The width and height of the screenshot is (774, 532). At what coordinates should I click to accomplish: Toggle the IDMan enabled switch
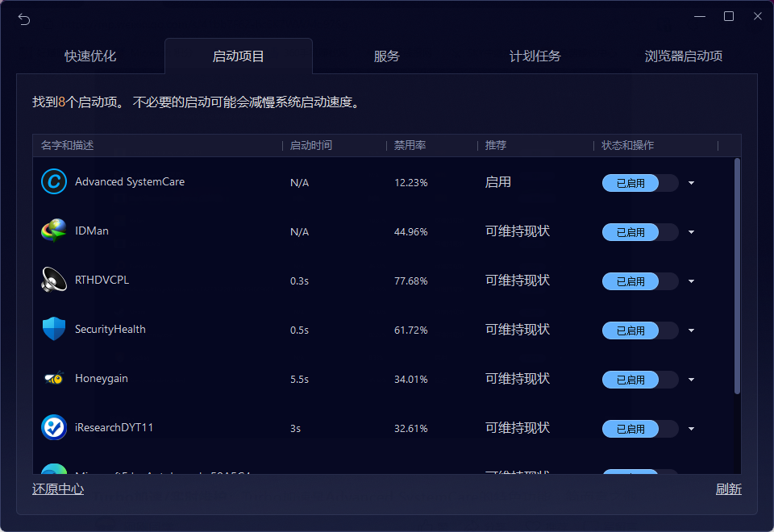(x=640, y=232)
